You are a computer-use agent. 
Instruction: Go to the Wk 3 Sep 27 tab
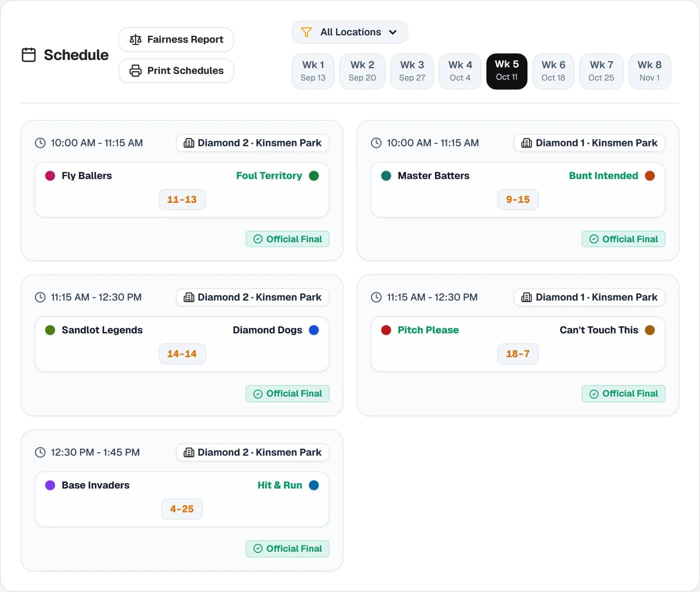[412, 71]
